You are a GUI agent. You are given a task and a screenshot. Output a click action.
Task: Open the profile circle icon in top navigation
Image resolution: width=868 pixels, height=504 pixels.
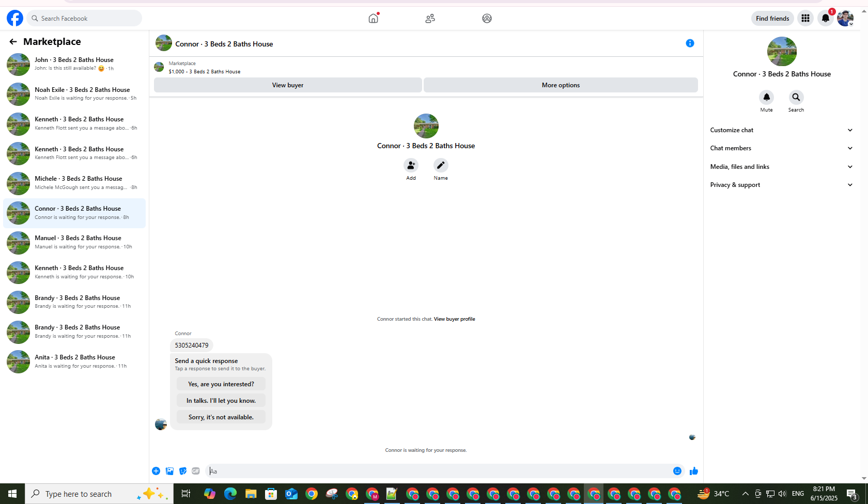pos(487,18)
